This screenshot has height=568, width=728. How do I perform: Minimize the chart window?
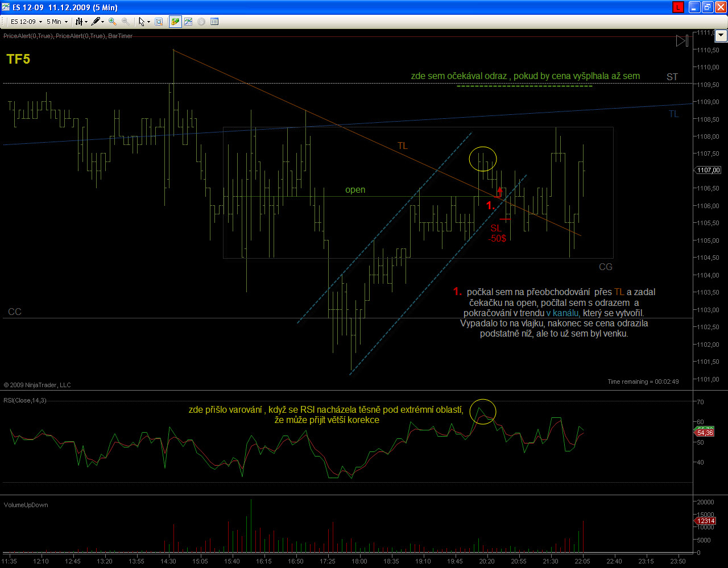(694, 7)
